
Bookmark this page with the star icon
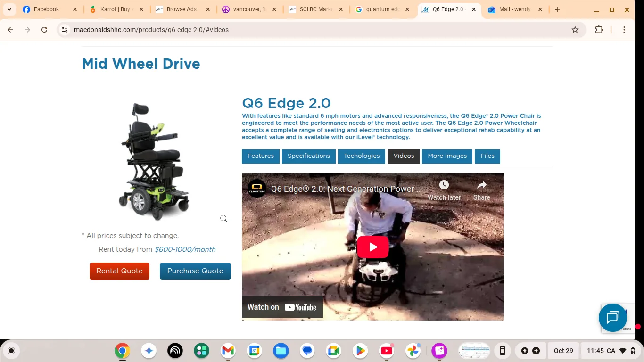tap(575, 29)
